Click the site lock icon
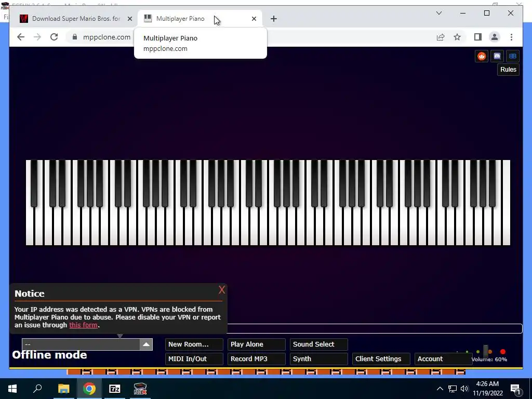The width and height of the screenshot is (532, 399). (75, 37)
